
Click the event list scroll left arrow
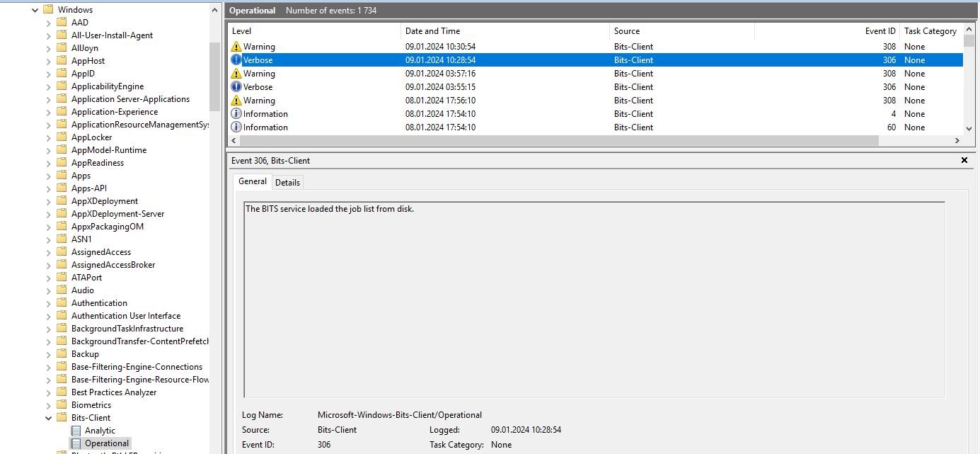[234, 141]
